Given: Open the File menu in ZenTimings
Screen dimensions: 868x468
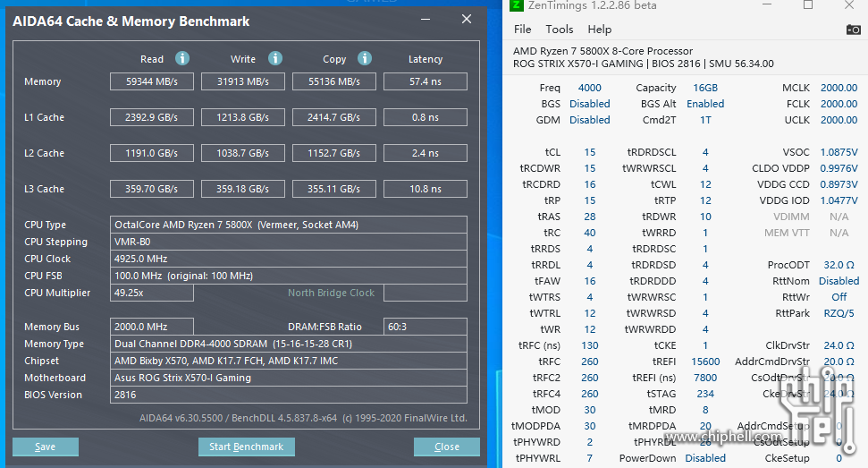Looking at the screenshot, I should point(522,30).
